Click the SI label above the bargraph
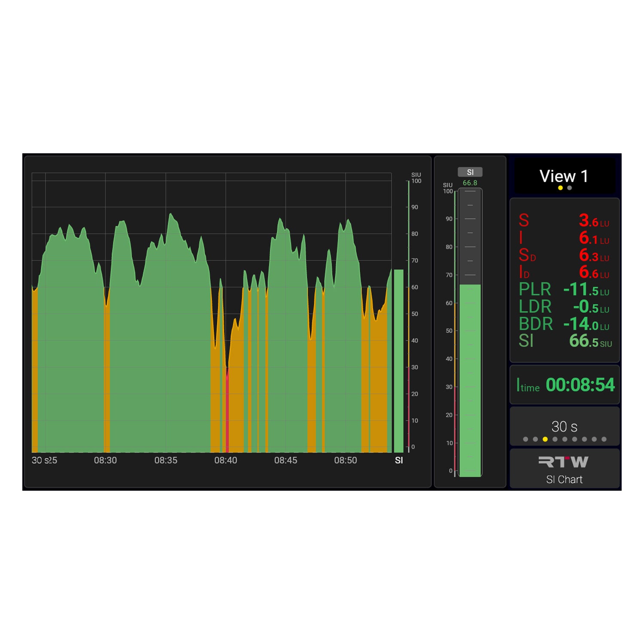The height and width of the screenshot is (644, 644). pos(471,172)
